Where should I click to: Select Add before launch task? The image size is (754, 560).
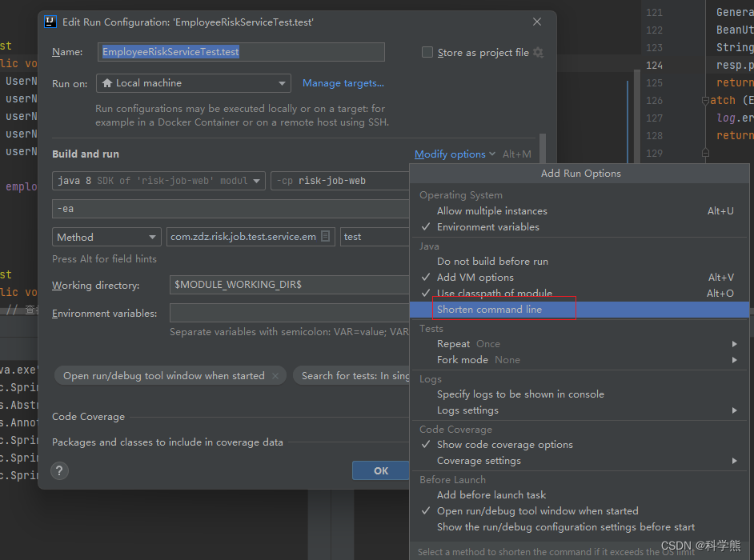tap(579, 495)
